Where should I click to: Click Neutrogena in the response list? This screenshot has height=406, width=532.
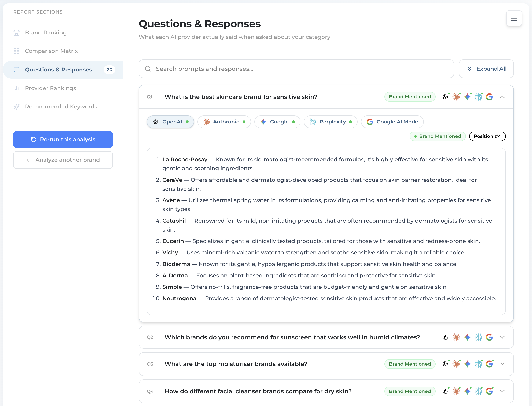click(179, 298)
